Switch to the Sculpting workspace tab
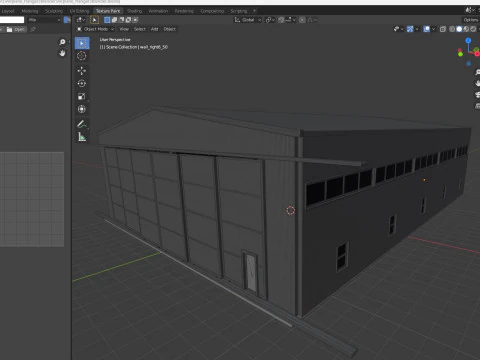This screenshot has height=360, width=480. (x=54, y=11)
